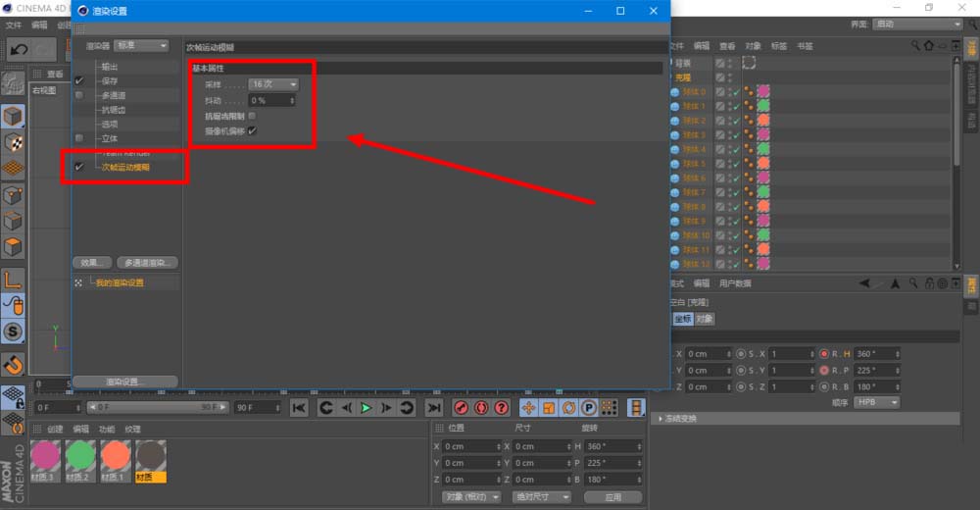
Task: Jump to previous keyframe button
Action: pyautogui.click(x=325, y=408)
